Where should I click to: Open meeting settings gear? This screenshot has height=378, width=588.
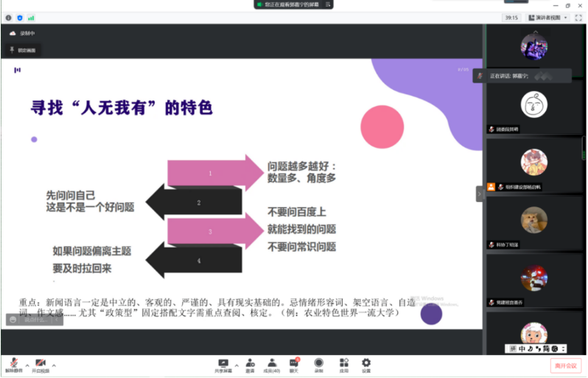[366, 365]
